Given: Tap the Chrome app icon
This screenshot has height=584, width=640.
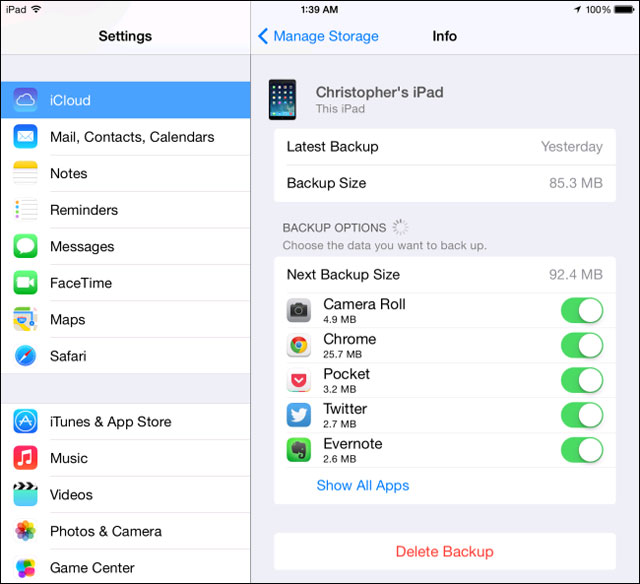Looking at the screenshot, I should (299, 345).
